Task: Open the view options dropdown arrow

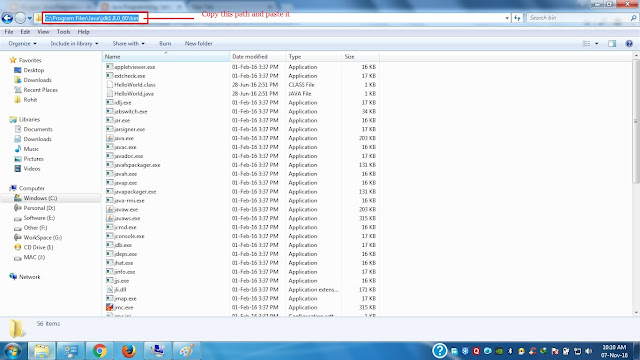Action: [x=596, y=44]
